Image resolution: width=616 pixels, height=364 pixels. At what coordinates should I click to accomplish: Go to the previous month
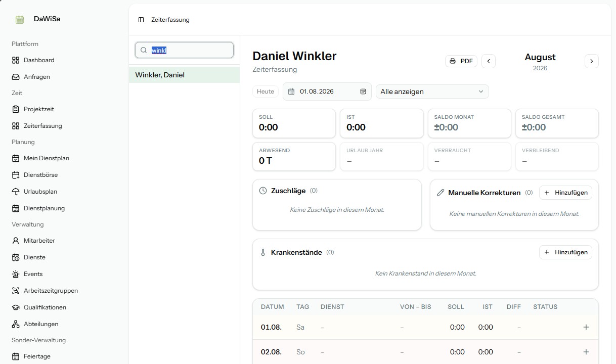489,61
